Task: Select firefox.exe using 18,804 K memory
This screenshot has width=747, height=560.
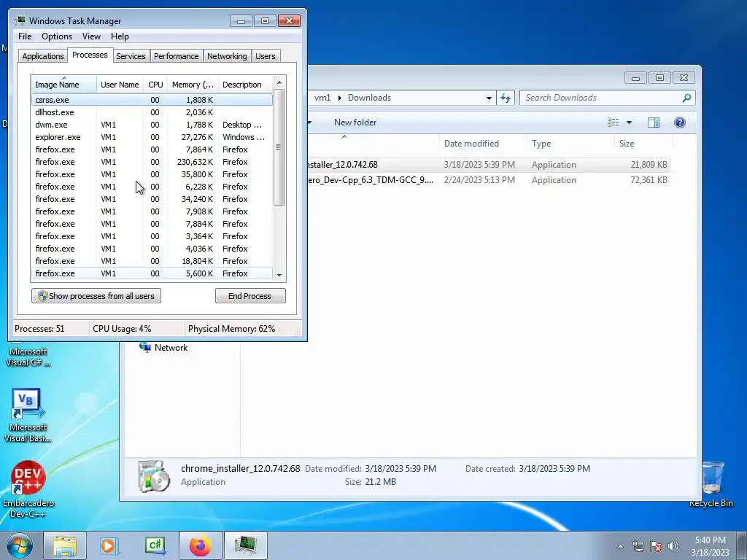Action: [152, 261]
